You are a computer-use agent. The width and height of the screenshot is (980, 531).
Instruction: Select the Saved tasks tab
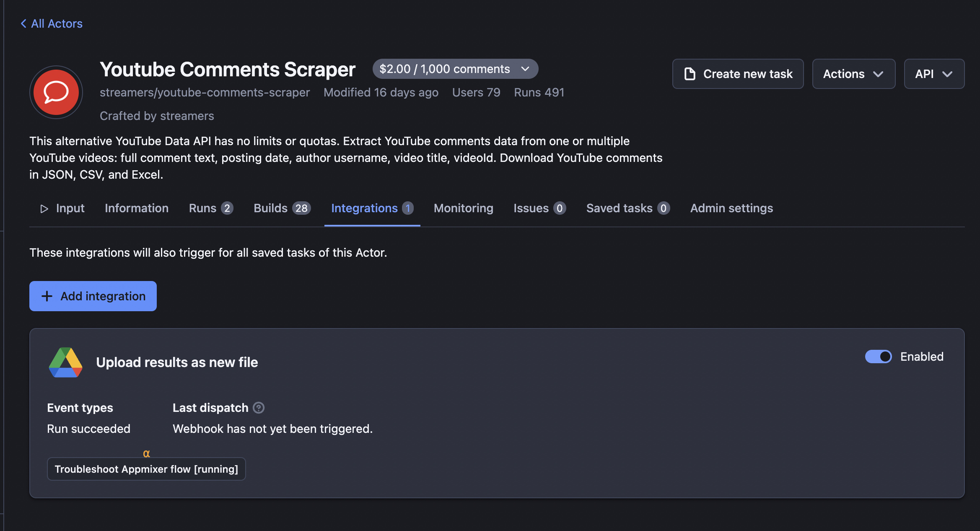tap(620, 208)
